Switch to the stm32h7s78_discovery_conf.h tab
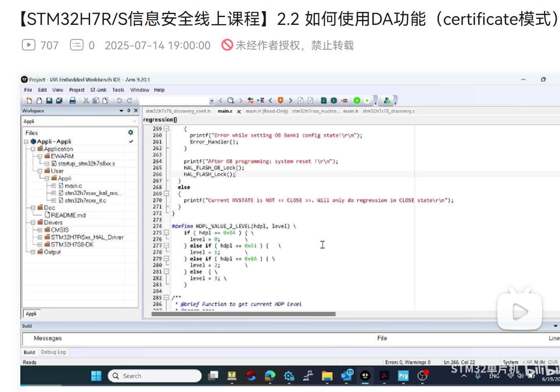The width and height of the screenshot is (560, 392). pyautogui.click(x=178, y=111)
